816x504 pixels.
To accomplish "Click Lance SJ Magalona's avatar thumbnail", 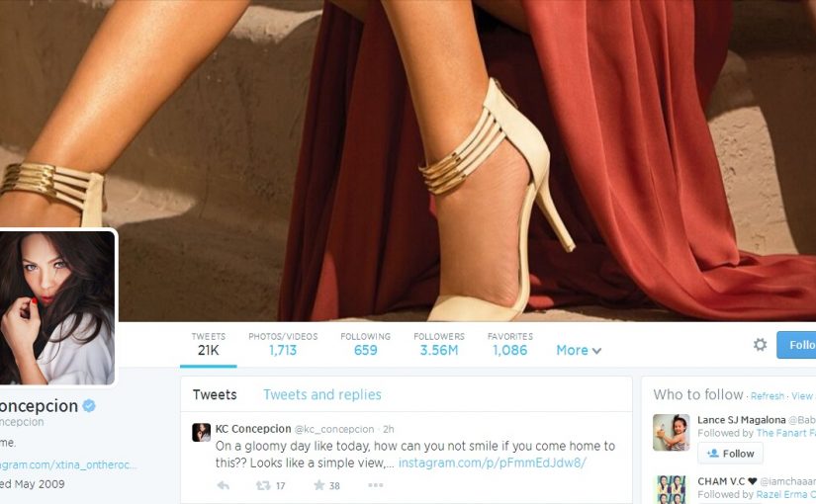I will [x=671, y=432].
